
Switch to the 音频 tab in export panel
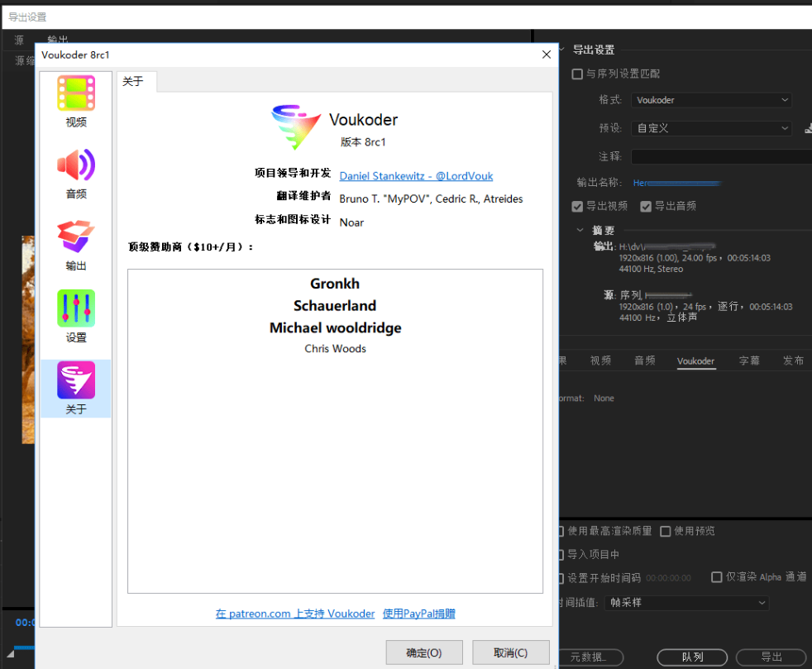click(645, 361)
